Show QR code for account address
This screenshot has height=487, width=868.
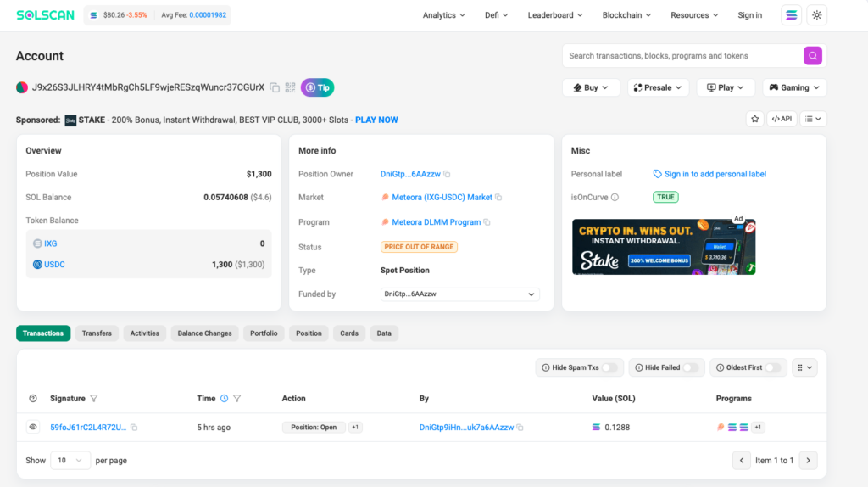click(x=290, y=87)
